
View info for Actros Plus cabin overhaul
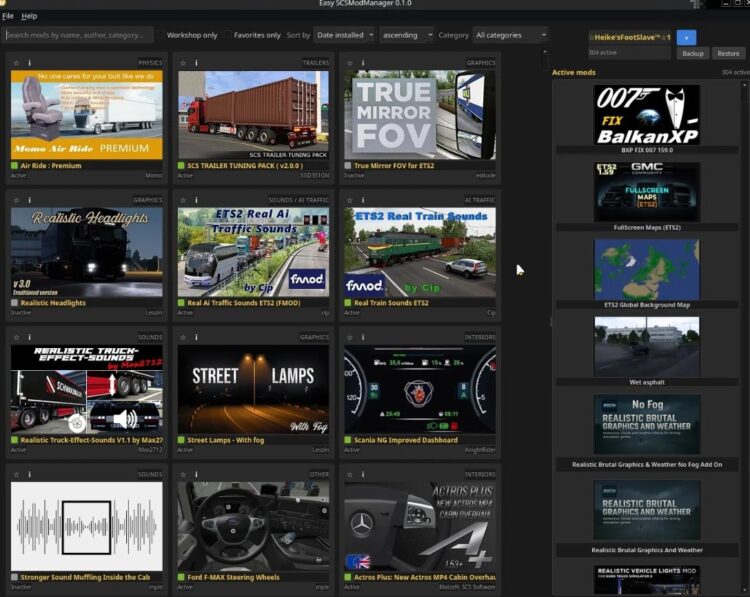pyautogui.click(x=363, y=475)
